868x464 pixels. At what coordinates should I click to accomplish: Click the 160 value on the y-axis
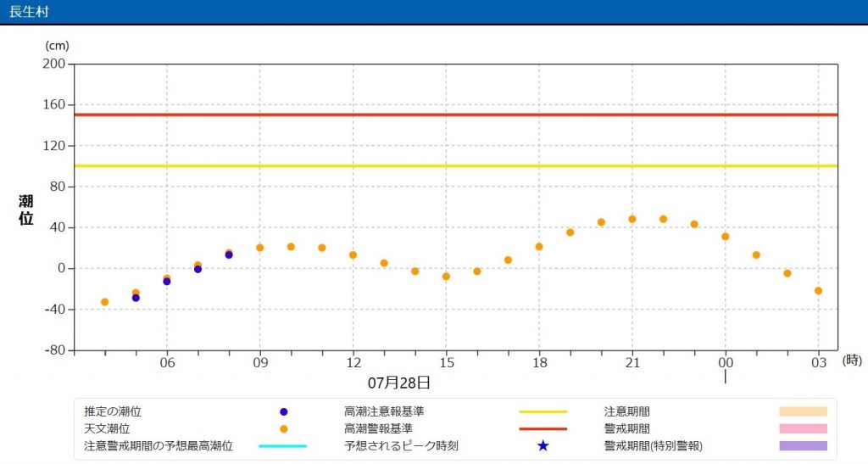53,104
